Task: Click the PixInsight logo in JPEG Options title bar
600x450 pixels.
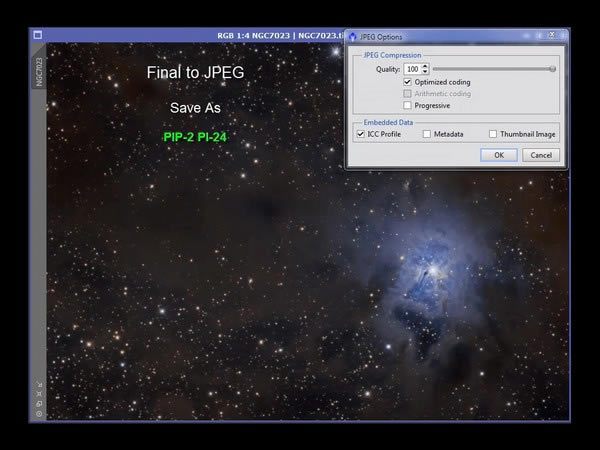Action: (x=352, y=37)
